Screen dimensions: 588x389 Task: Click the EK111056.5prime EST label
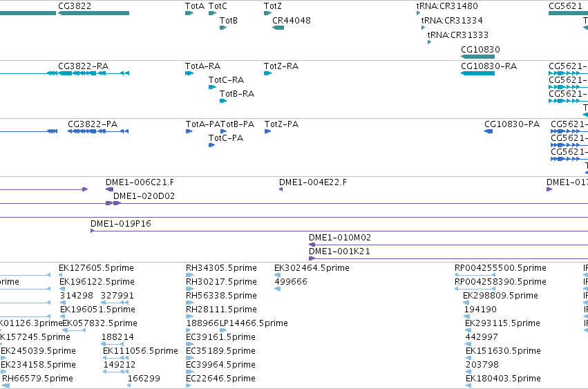141,351
